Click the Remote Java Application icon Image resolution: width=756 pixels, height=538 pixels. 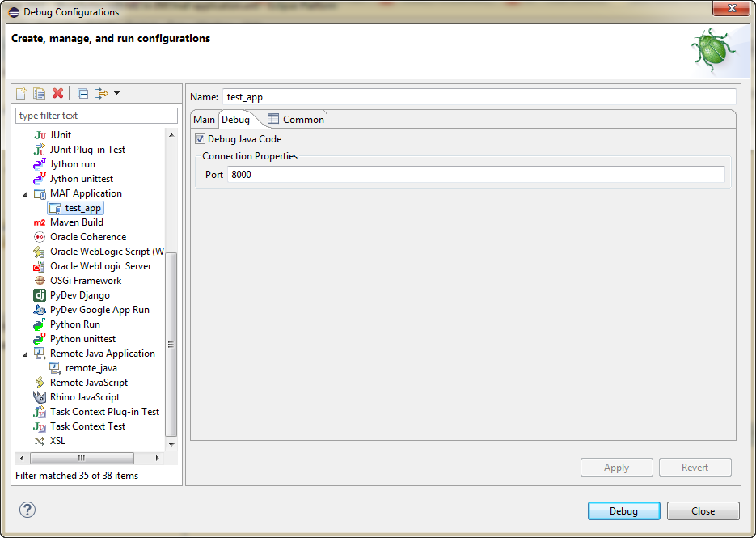coord(40,354)
